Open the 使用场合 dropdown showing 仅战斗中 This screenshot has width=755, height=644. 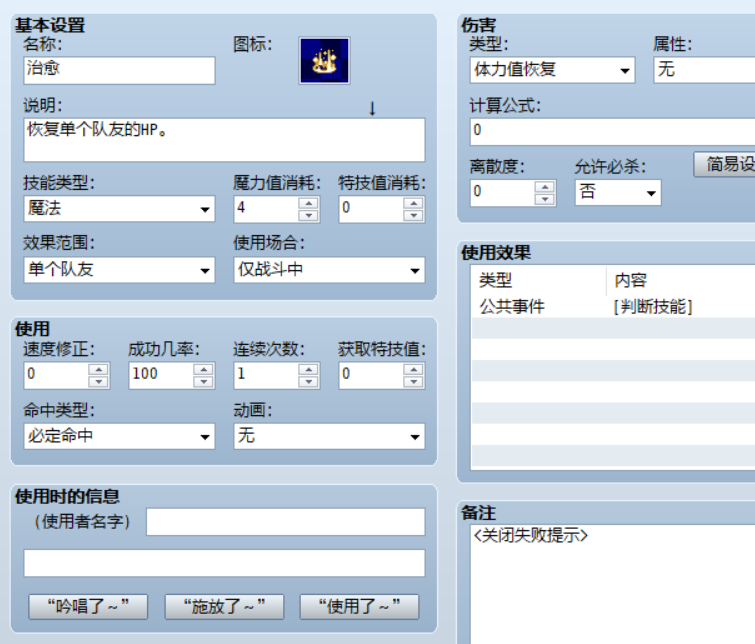coord(329,270)
